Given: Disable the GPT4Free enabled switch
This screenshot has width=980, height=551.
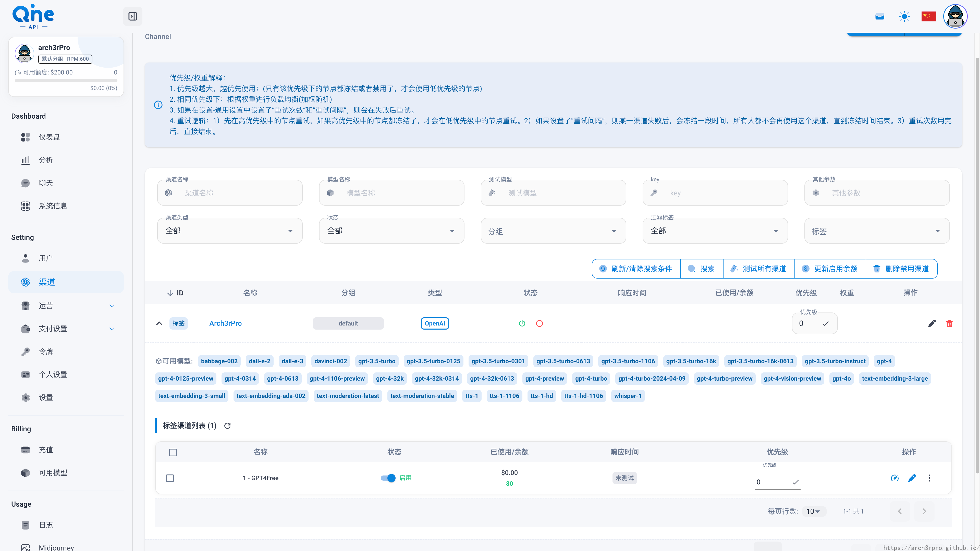Looking at the screenshot, I should coord(388,478).
